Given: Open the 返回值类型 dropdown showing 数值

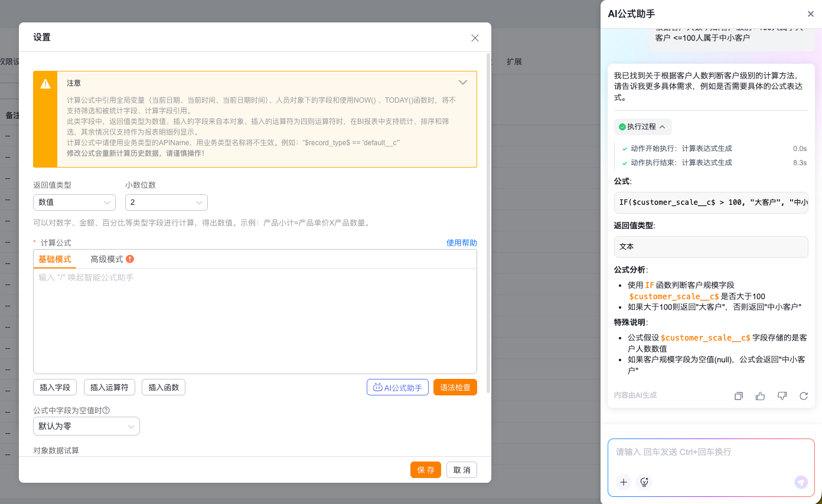Looking at the screenshot, I should [x=74, y=202].
